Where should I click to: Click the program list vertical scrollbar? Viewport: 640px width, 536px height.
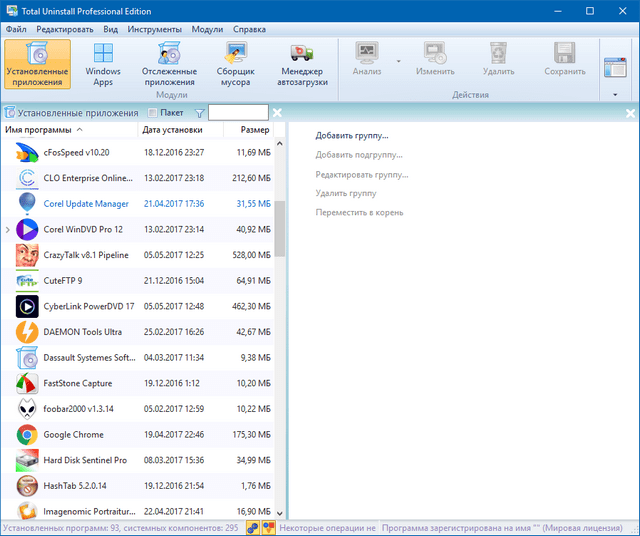[x=281, y=228]
